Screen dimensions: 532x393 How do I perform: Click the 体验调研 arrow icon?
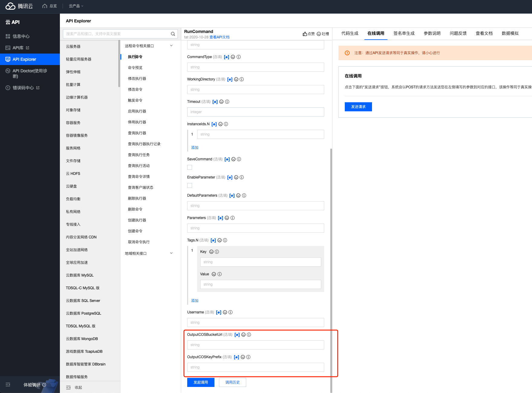[x=44, y=385]
